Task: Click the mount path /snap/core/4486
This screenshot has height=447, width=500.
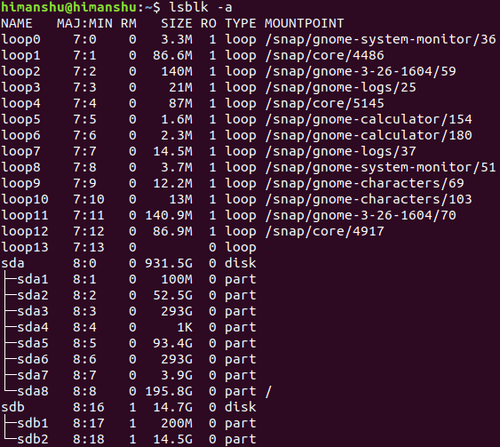Action: tap(325, 55)
